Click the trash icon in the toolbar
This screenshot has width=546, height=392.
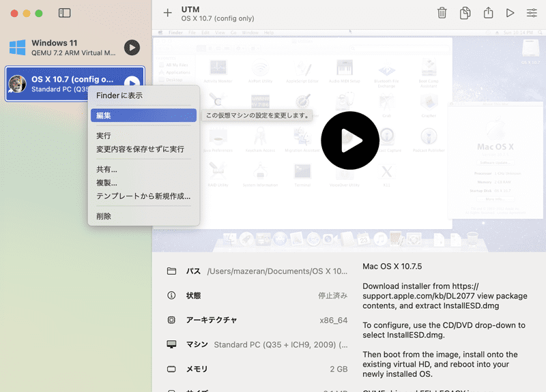pos(442,13)
